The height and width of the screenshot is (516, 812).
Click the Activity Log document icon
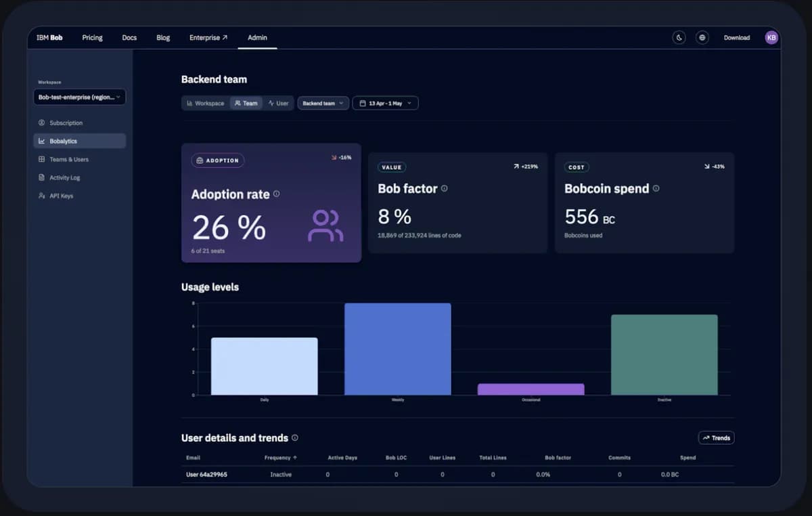point(42,177)
